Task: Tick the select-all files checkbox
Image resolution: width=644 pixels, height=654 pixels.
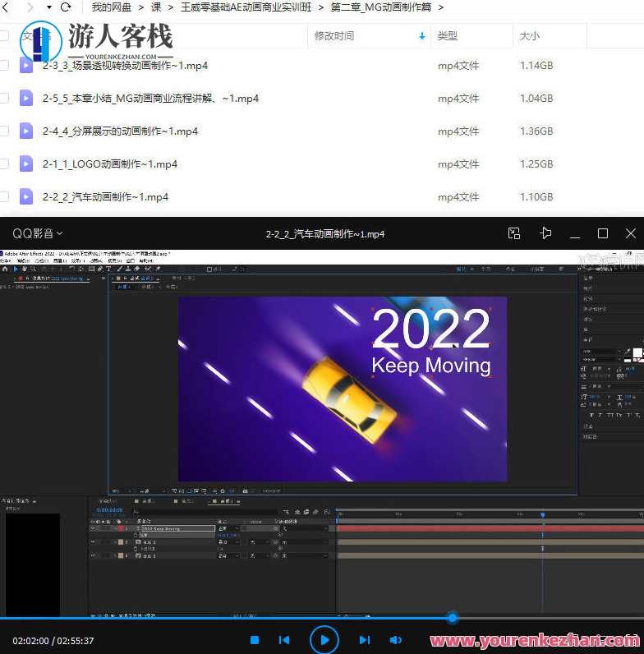Action: click(4, 36)
